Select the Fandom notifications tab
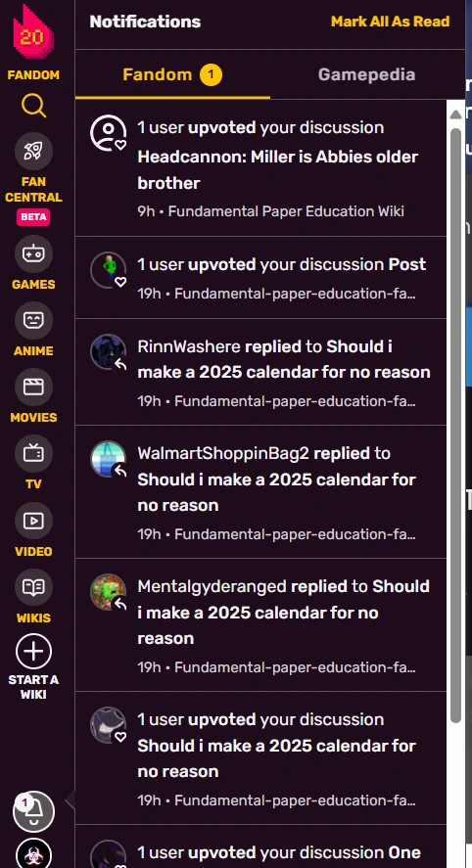The width and height of the screenshot is (472, 868). [x=172, y=74]
